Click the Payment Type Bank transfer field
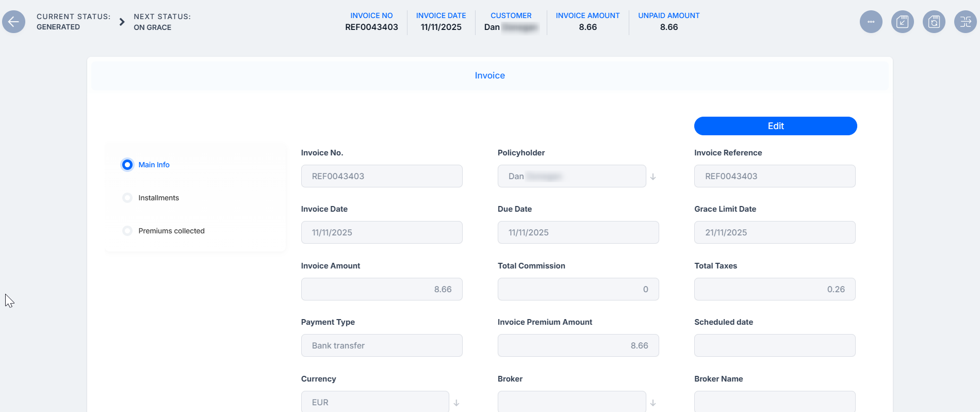 [382, 345]
